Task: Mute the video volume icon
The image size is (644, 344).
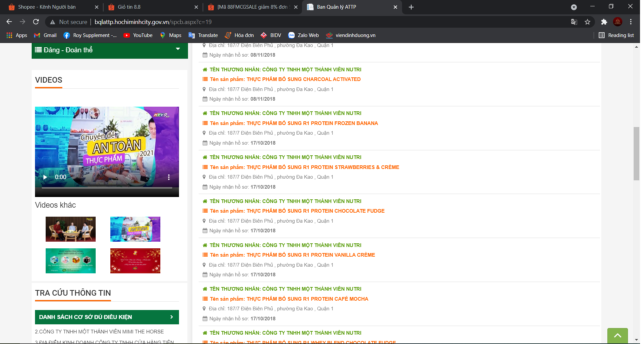Action: click(129, 177)
